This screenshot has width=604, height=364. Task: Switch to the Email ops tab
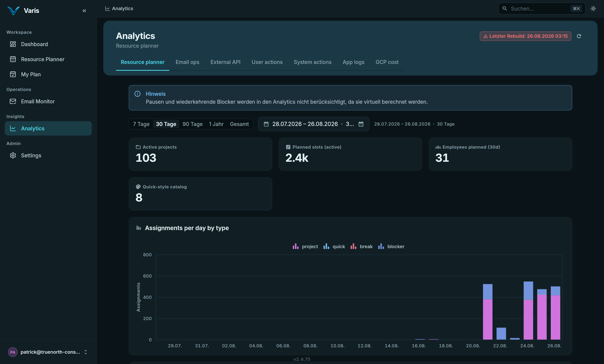tap(187, 62)
